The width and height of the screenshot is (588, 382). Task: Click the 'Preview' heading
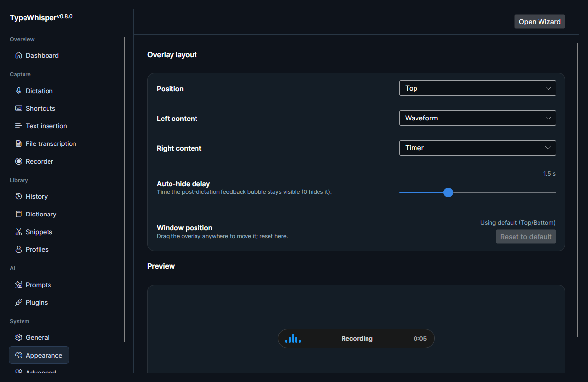pos(161,266)
